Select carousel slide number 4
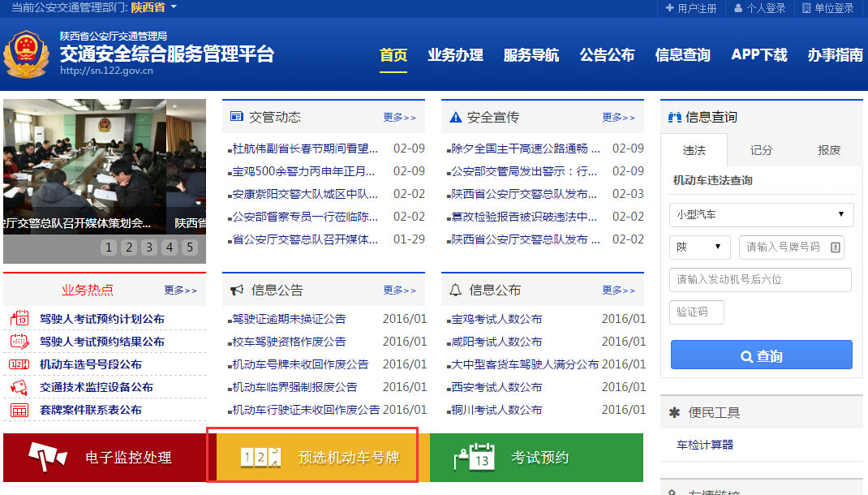The width and height of the screenshot is (868, 495). pyautogui.click(x=169, y=247)
